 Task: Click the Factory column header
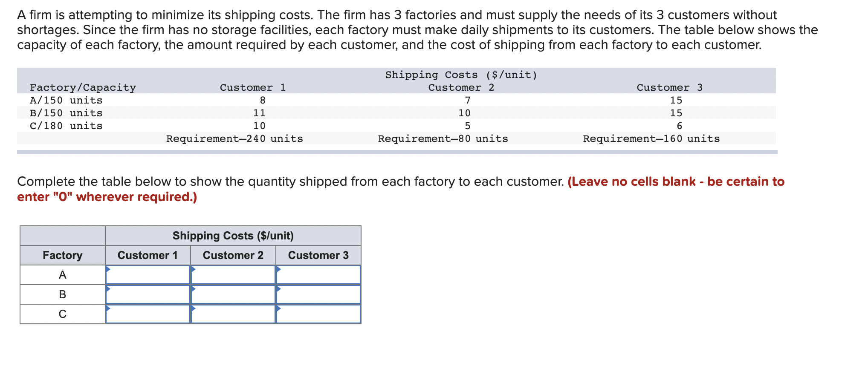pos(62,255)
